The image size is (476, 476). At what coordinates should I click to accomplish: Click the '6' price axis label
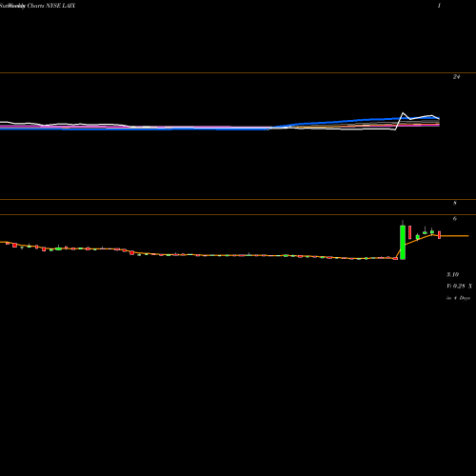pyautogui.click(x=455, y=219)
